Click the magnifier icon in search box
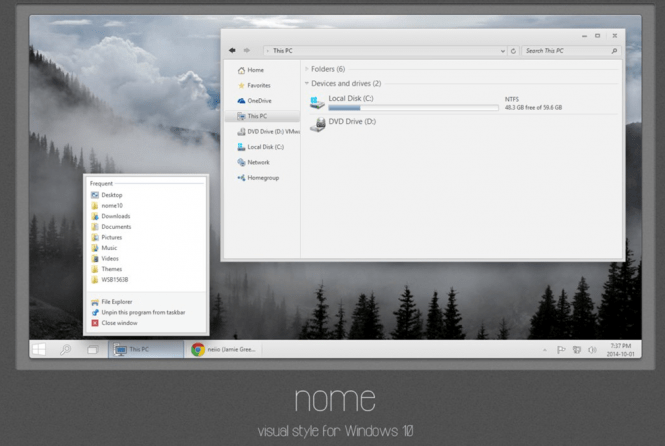Screen dimensions: 665x446 pyautogui.click(x=614, y=50)
